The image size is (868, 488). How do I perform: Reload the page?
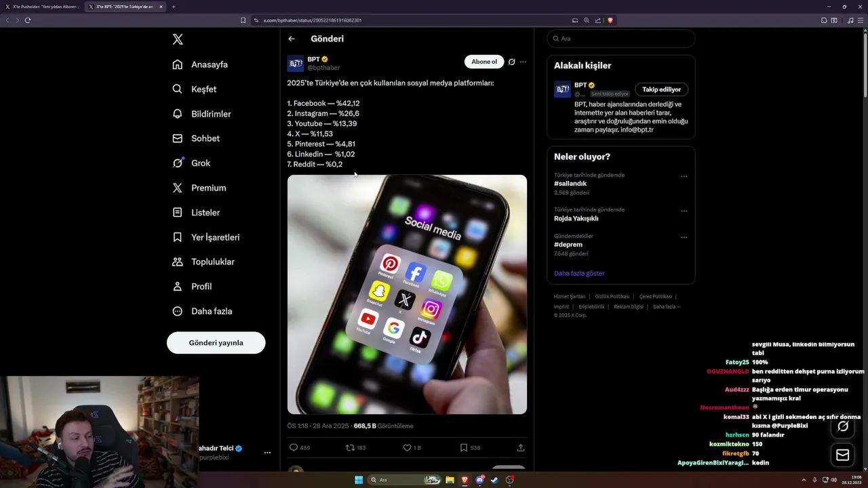coord(28,20)
